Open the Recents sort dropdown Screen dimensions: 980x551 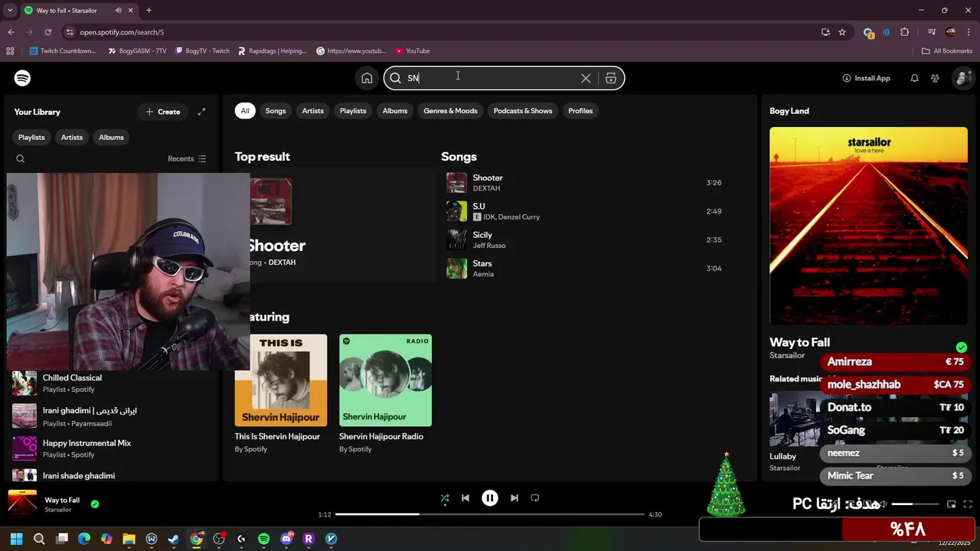[187, 159]
